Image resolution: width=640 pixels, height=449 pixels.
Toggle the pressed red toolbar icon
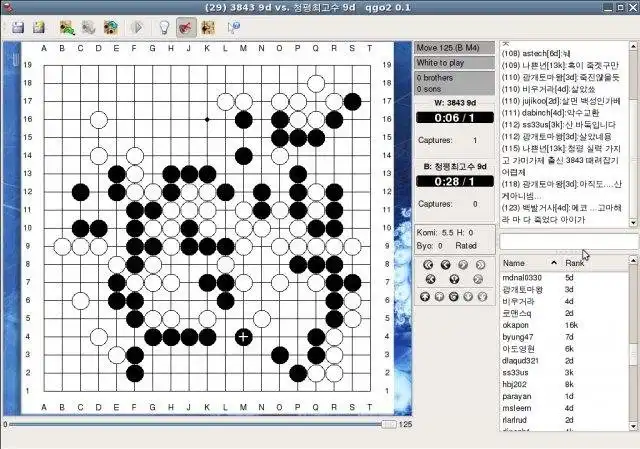[186, 27]
